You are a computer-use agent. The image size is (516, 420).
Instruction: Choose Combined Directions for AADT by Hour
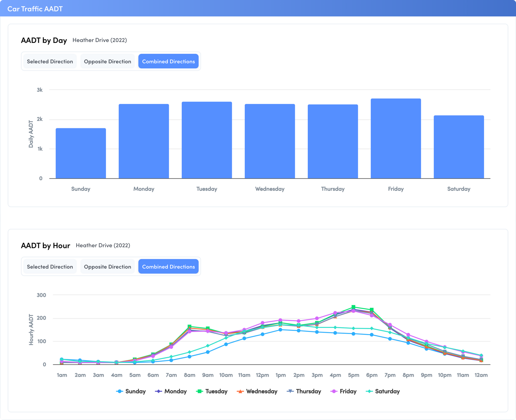pos(168,267)
